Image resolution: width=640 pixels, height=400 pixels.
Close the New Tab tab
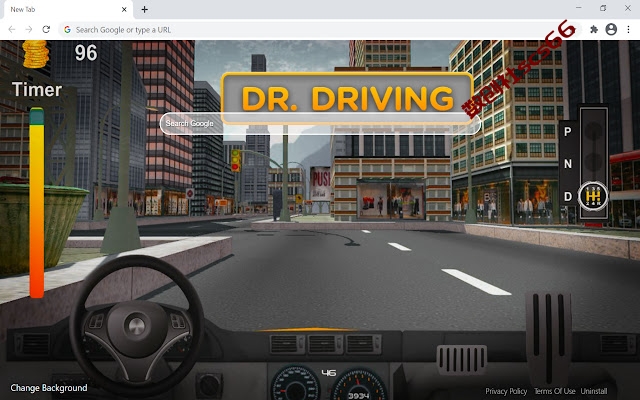point(124,9)
